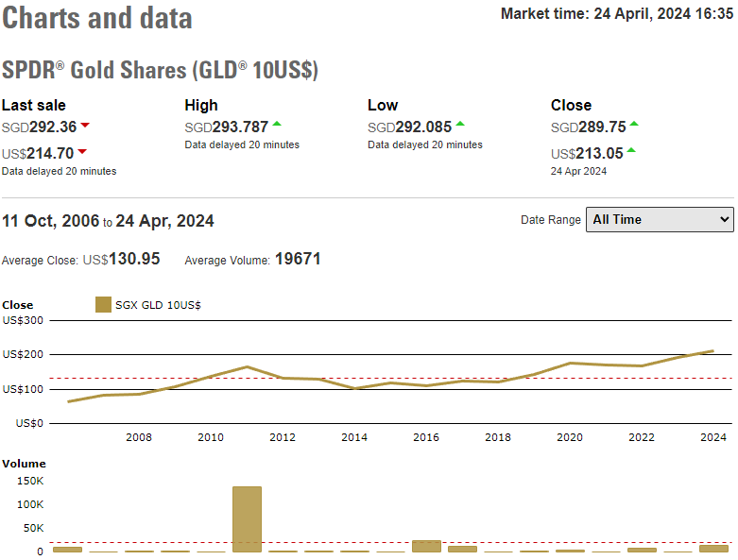Click the 2008 x-axis label
The height and width of the screenshot is (560, 738).
(x=139, y=437)
